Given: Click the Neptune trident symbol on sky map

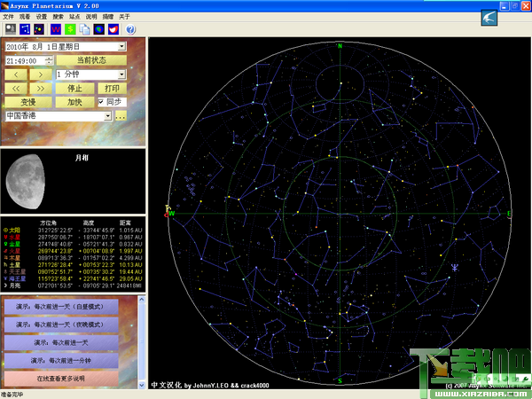Looking at the screenshot, I should pyautogui.click(x=455, y=268).
